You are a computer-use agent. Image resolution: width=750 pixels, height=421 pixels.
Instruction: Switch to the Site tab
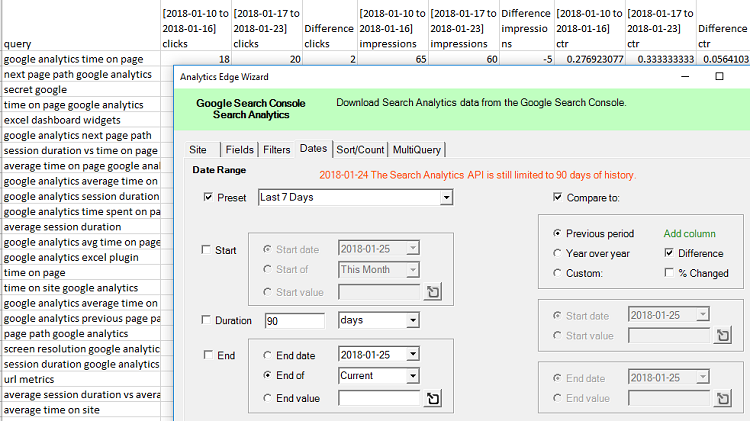tap(198, 150)
